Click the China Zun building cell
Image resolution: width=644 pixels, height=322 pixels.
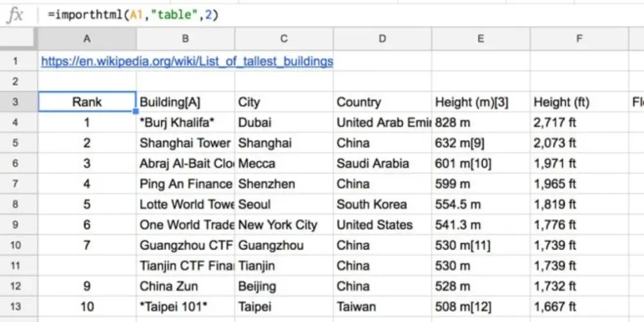[185, 287]
